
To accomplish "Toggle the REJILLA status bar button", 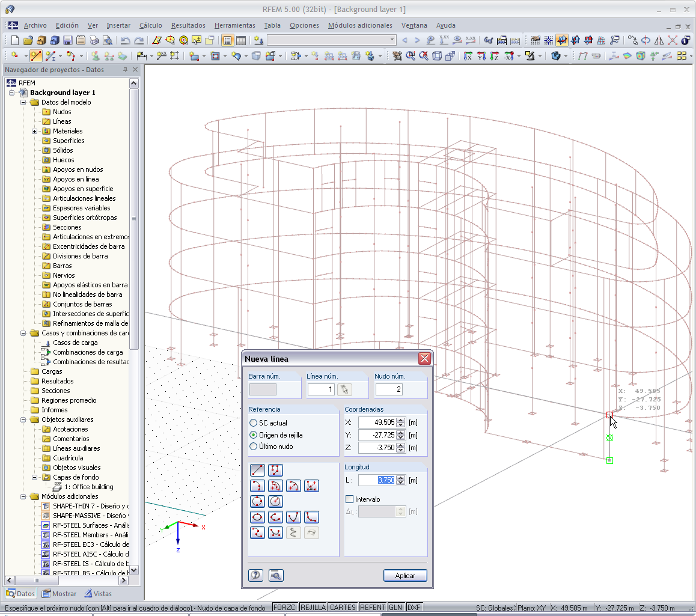I will coord(313,608).
